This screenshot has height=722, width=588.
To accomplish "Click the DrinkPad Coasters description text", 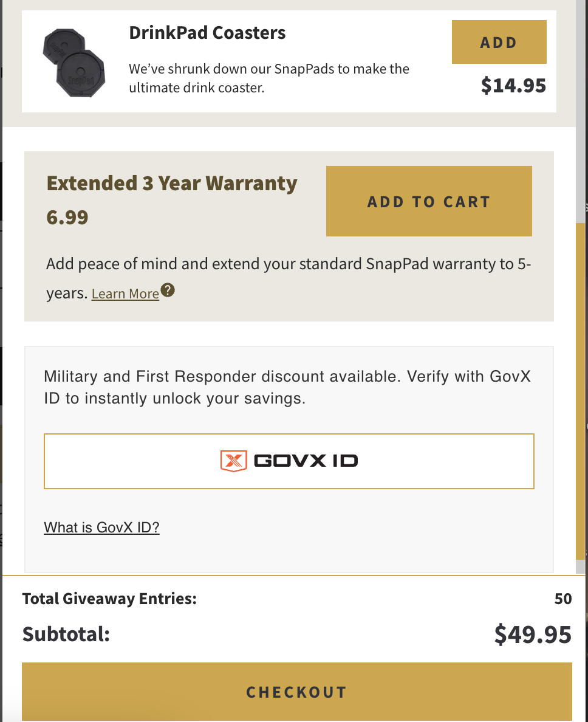I will [268, 78].
